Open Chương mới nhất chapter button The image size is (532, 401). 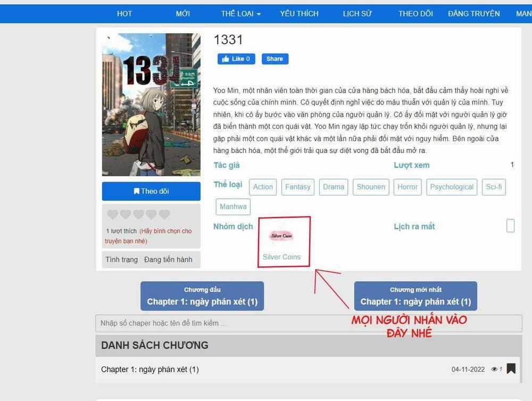coord(415,296)
